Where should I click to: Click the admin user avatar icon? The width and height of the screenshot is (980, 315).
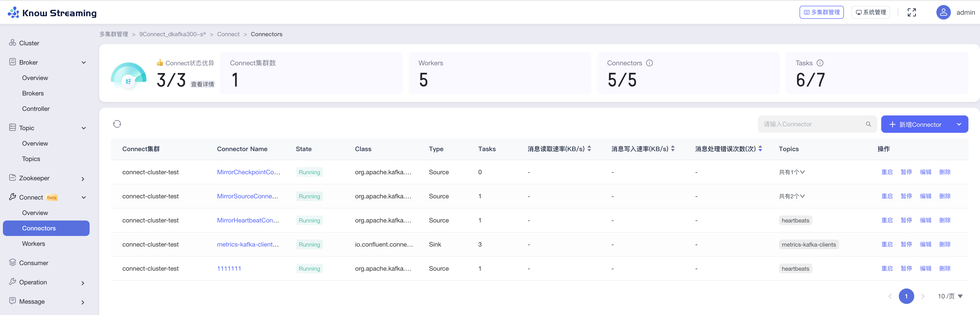[x=943, y=13]
